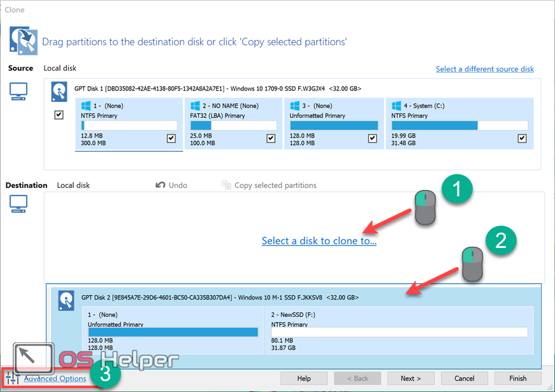Click the Copy selected partitions icon

point(226,185)
